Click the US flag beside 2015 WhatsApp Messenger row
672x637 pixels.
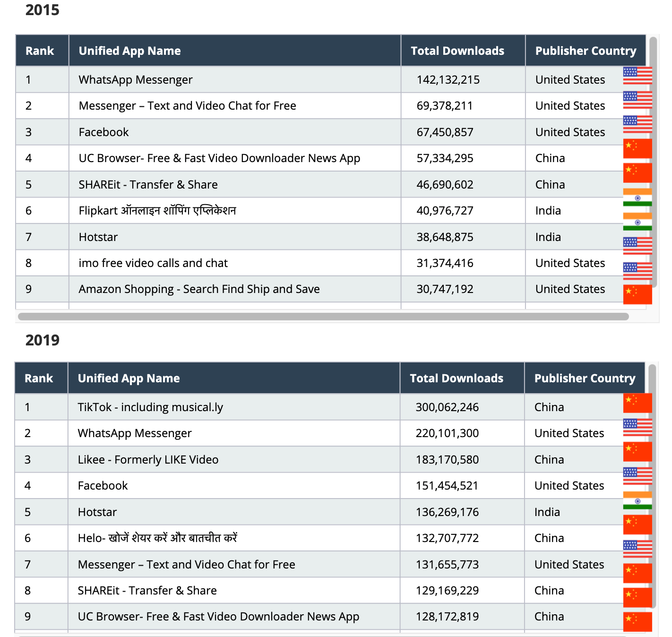click(638, 76)
